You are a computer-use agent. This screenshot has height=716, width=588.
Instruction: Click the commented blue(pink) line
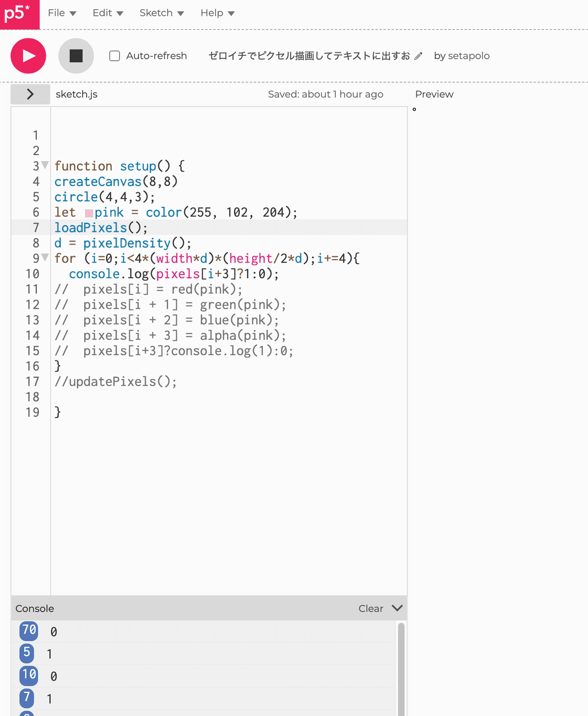coord(167,320)
